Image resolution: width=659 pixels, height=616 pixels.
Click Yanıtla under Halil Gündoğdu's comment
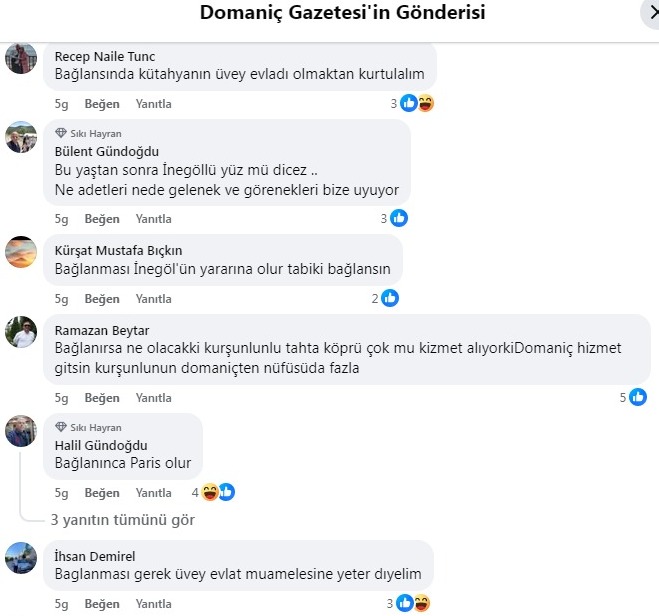point(154,493)
